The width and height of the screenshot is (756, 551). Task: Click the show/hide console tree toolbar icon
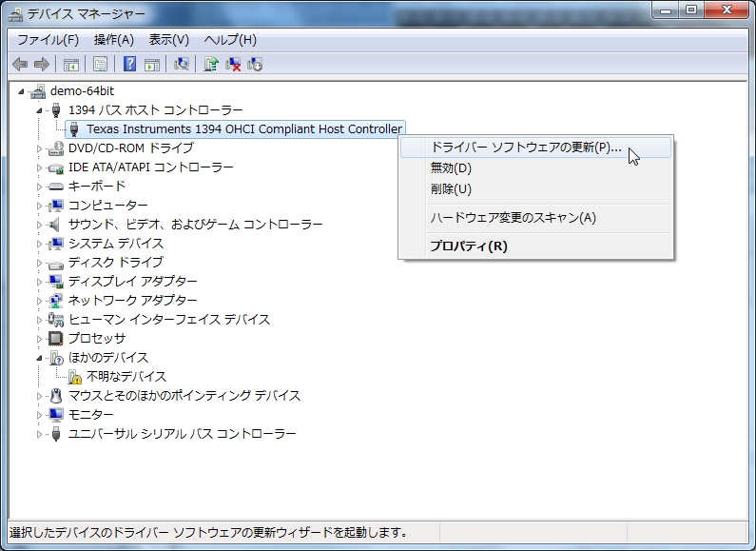coord(71,65)
